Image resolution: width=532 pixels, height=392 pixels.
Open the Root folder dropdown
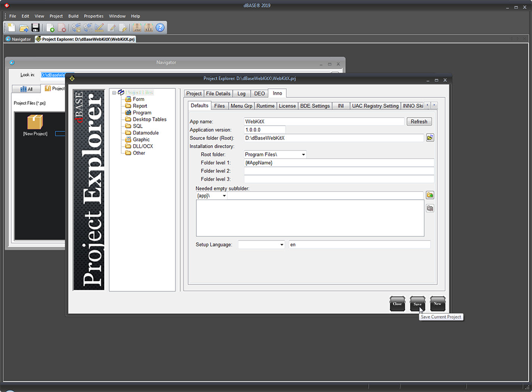click(303, 155)
